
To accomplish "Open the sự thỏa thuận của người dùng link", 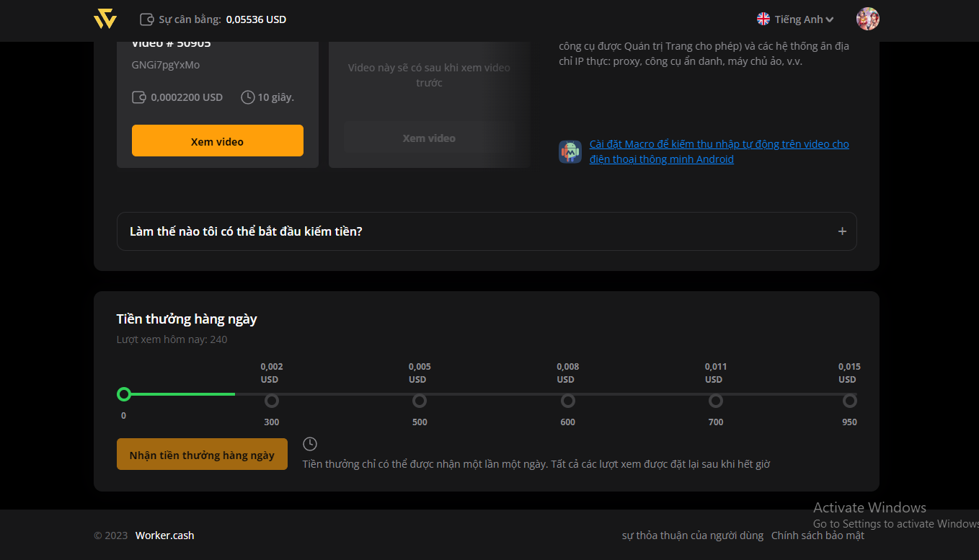I will pos(692,535).
